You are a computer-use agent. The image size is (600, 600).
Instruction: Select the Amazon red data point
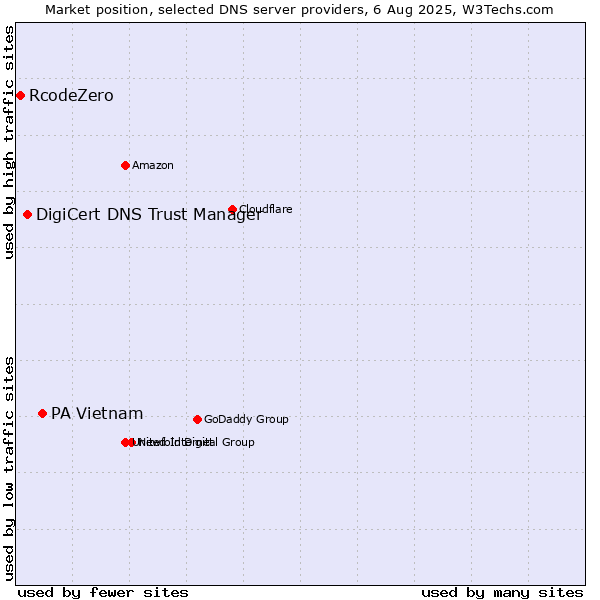click(125, 165)
